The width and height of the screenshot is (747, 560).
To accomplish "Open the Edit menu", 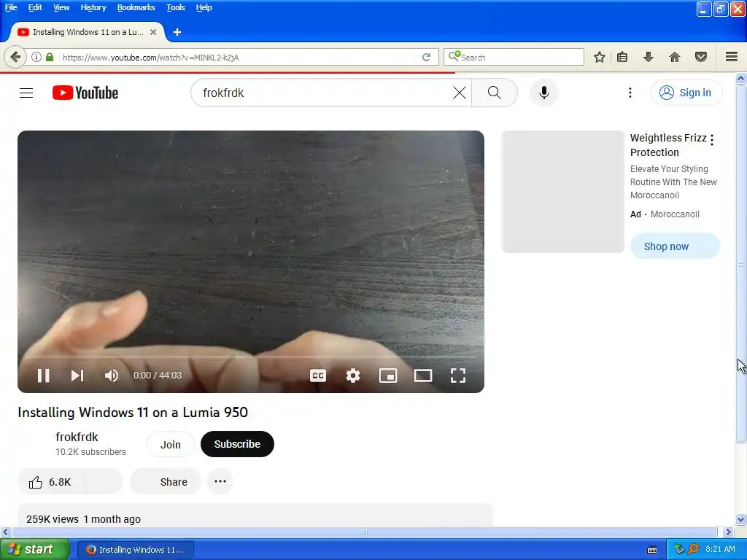I will pos(35,7).
